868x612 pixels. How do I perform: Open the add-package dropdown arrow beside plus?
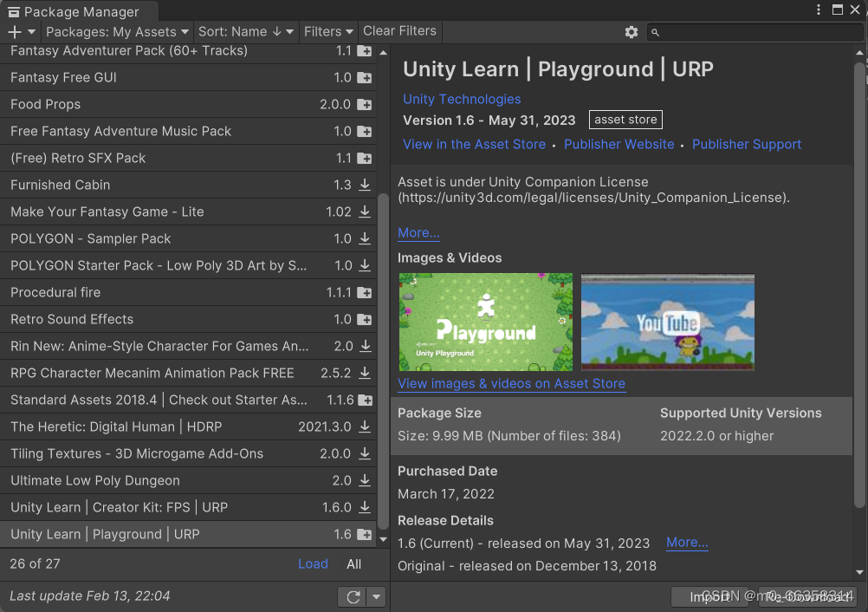31,32
